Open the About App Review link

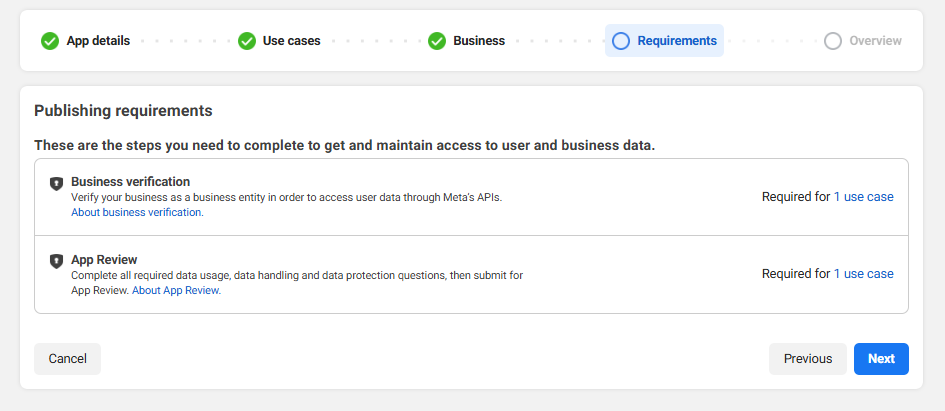click(176, 290)
